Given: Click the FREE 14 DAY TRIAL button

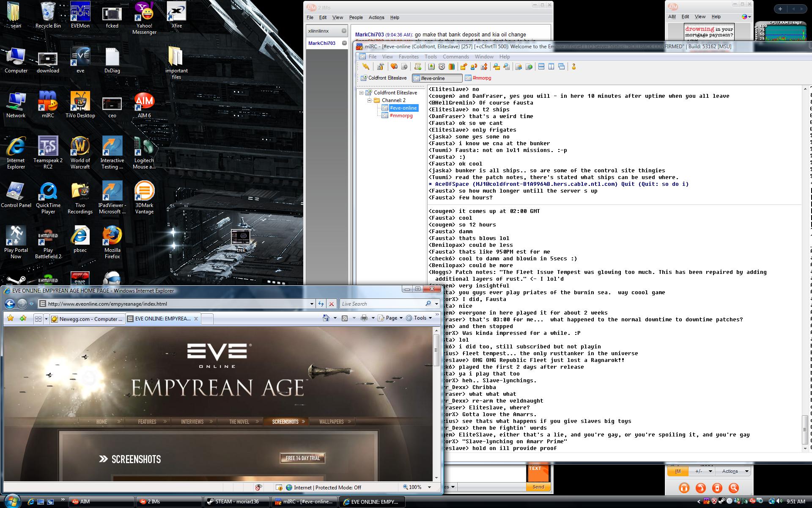Looking at the screenshot, I should coord(303,458).
